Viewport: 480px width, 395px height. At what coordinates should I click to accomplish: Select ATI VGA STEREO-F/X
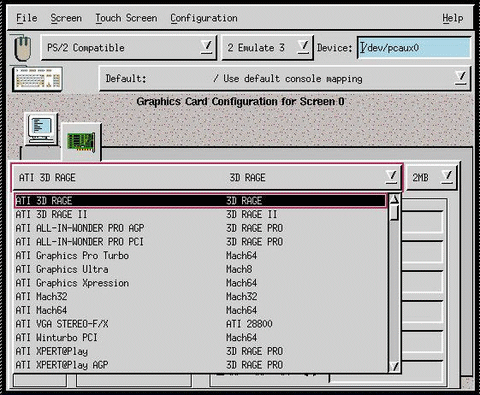pos(201,324)
